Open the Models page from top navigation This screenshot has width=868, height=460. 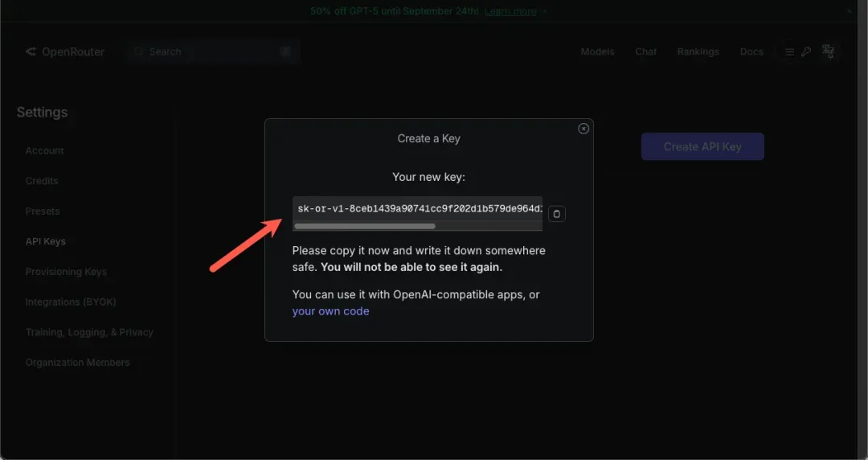pyautogui.click(x=597, y=51)
